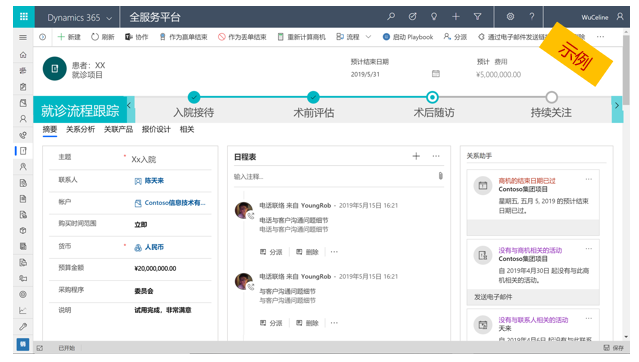Click the help question mark icon
The image size is (639, 362).
coord(532,17)
